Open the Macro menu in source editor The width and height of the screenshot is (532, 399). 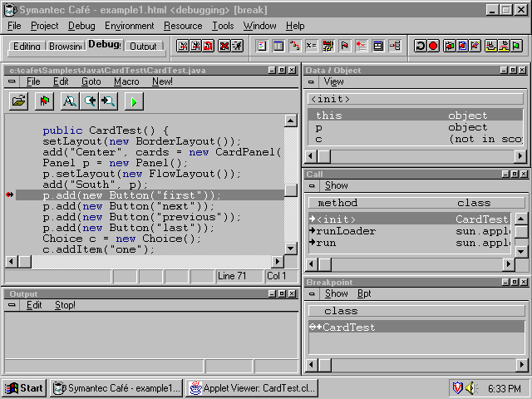point(126,81)
